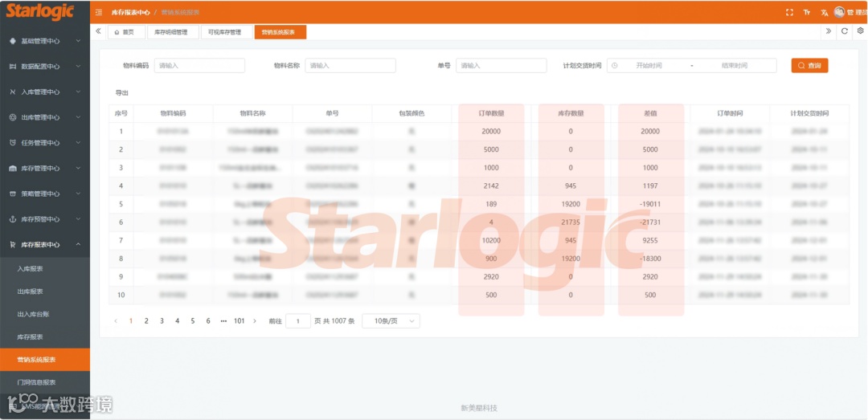The width and height of the screenshot is (868, 420).
Task: Open the language translation icon
Action: [x=824, y=12]
